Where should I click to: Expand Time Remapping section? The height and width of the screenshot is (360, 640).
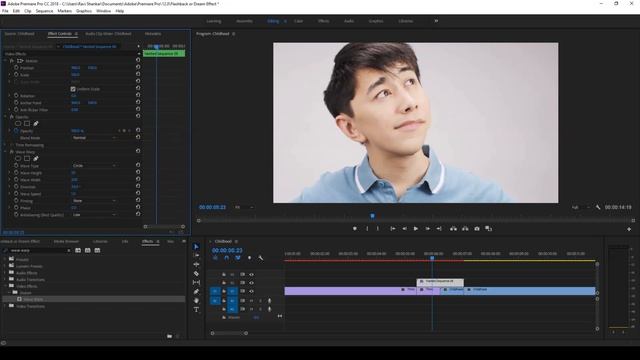(x=5, y=145)
